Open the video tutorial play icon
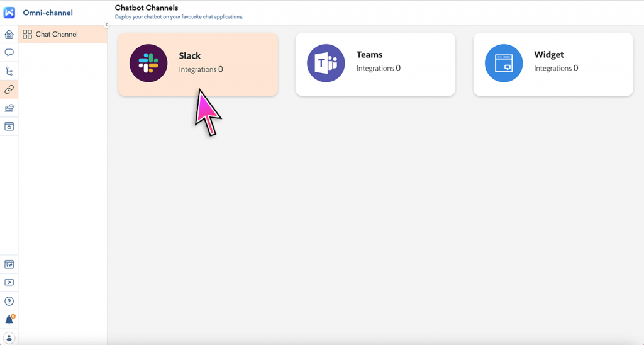644x345 pixels. (9, 283)
